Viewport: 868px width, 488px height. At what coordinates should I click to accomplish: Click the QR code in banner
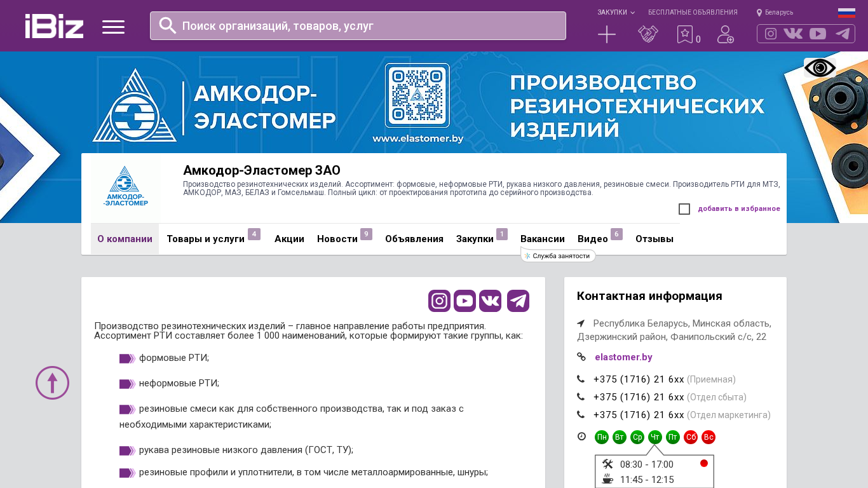417,95
